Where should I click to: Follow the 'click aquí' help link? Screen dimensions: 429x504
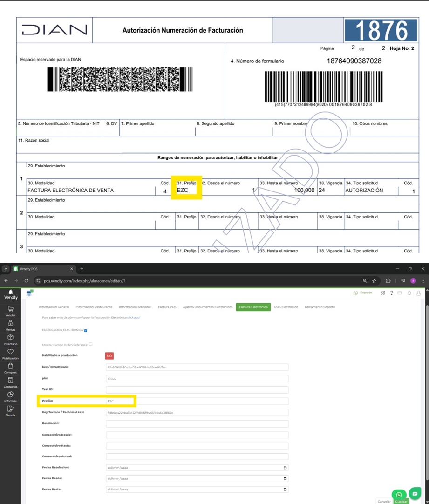134,318
